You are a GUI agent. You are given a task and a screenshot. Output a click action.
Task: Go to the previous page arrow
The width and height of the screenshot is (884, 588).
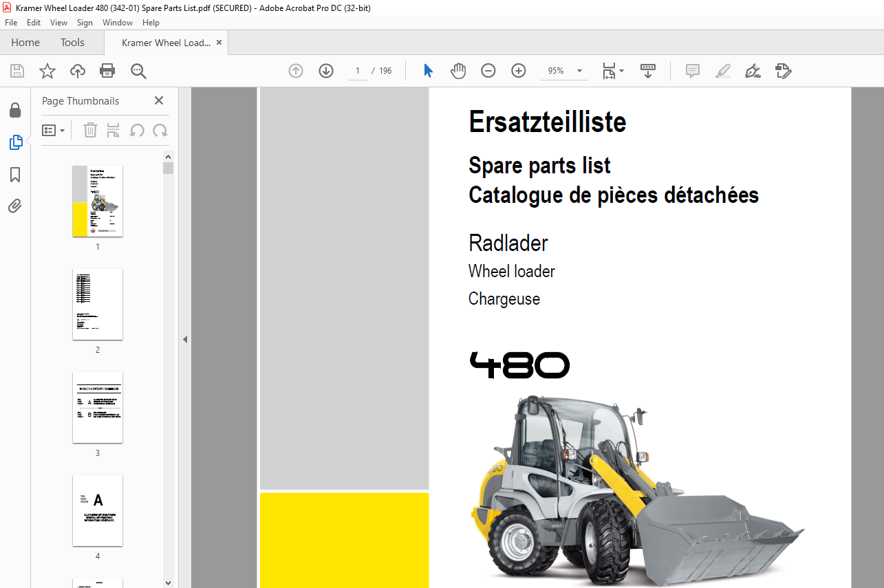point(296,71)
